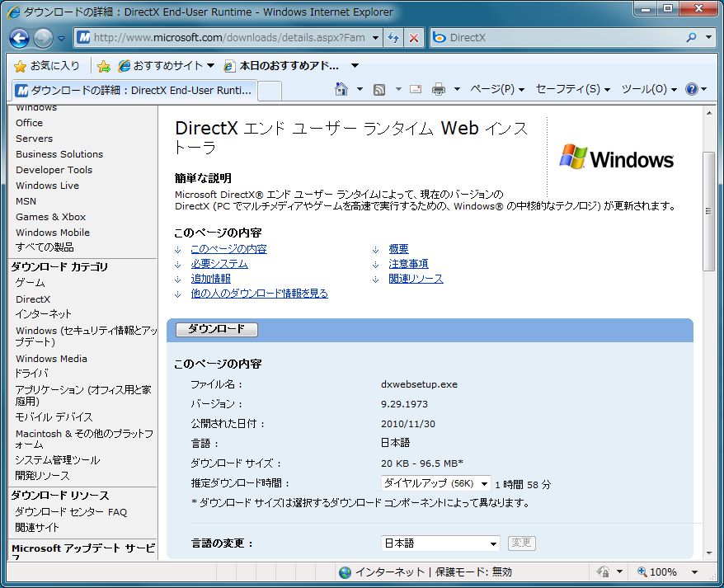This screenshot has width=724, height=588.
Task: Click the Home house icon
Action: coord(341,89)
